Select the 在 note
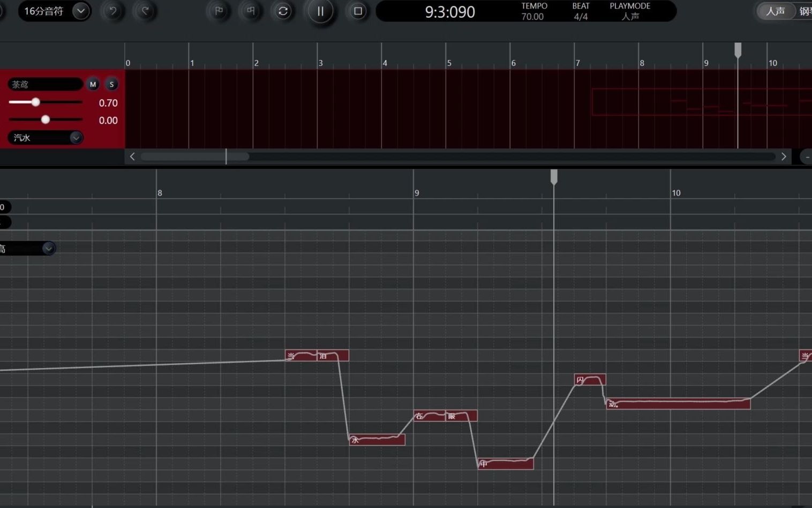The image size is (812, 508). tap(430, 415)
